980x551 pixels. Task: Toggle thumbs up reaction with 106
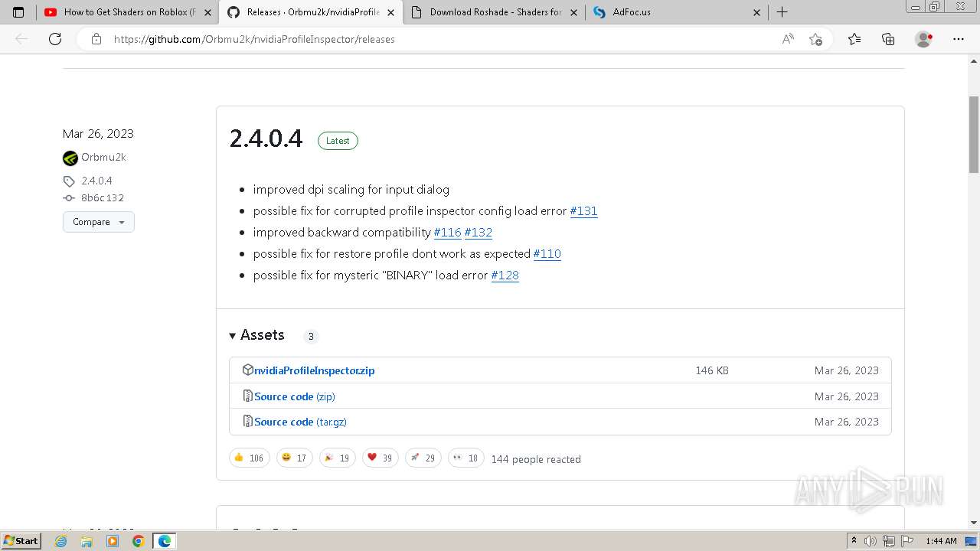[x=250, y=458]
